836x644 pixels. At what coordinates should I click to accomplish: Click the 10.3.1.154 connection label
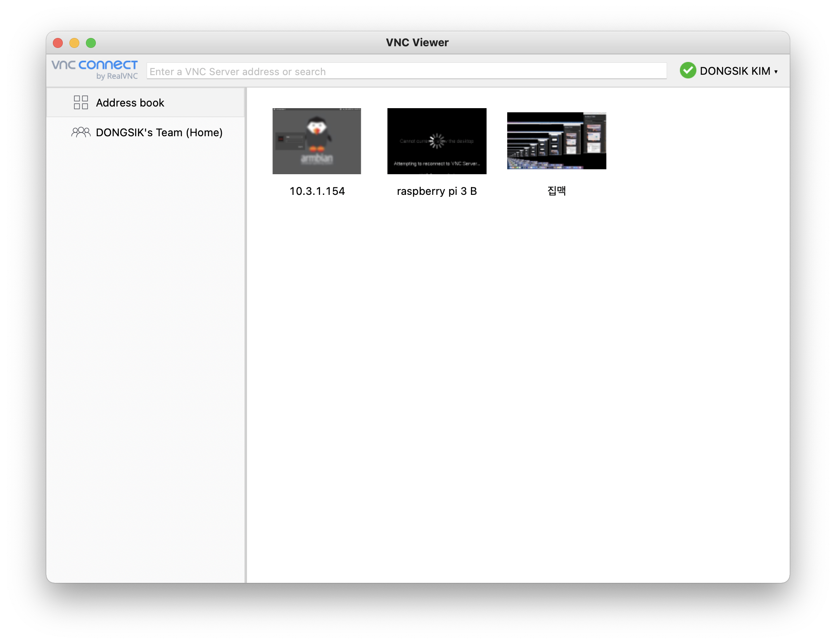317,191
